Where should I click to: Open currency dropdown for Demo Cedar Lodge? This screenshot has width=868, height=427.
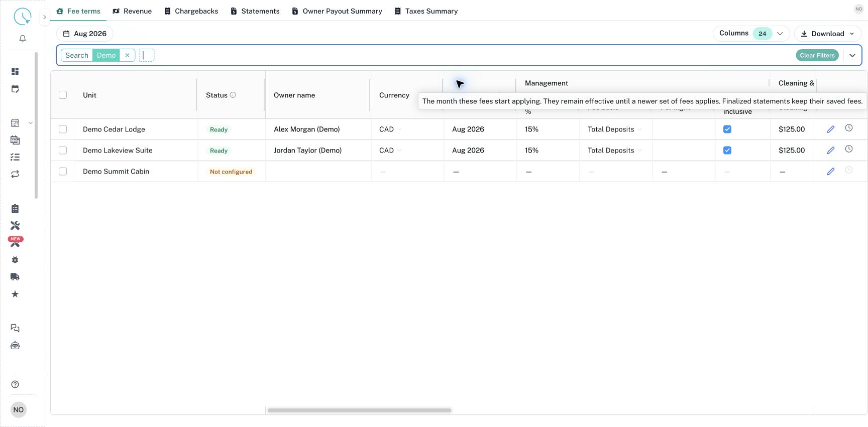point(390,129)
